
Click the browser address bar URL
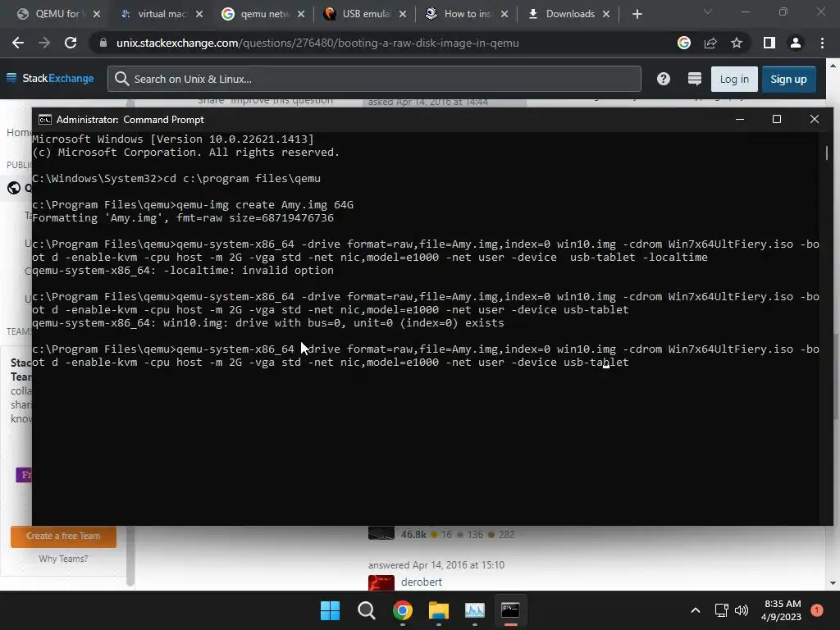point(317,43)
